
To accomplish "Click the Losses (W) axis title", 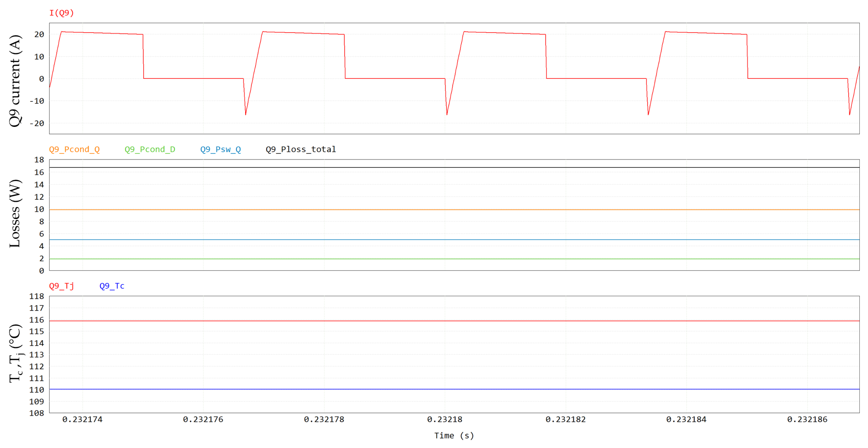I will [15, 213].
